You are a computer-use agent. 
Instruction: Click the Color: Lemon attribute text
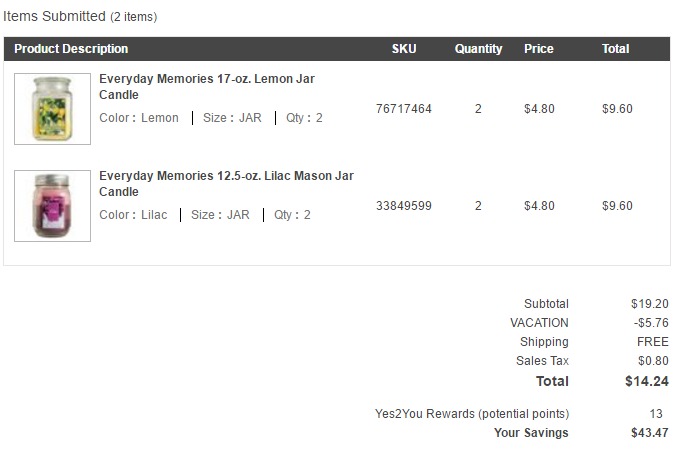tap(139, 118)
